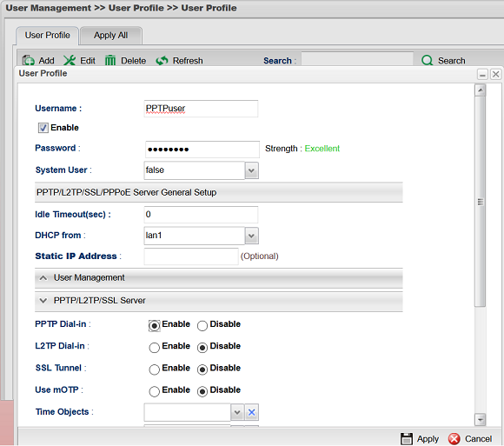This screenshot has width=504, height=446.
Task: Click the Delete toolbar label
Action: (134, 61)
